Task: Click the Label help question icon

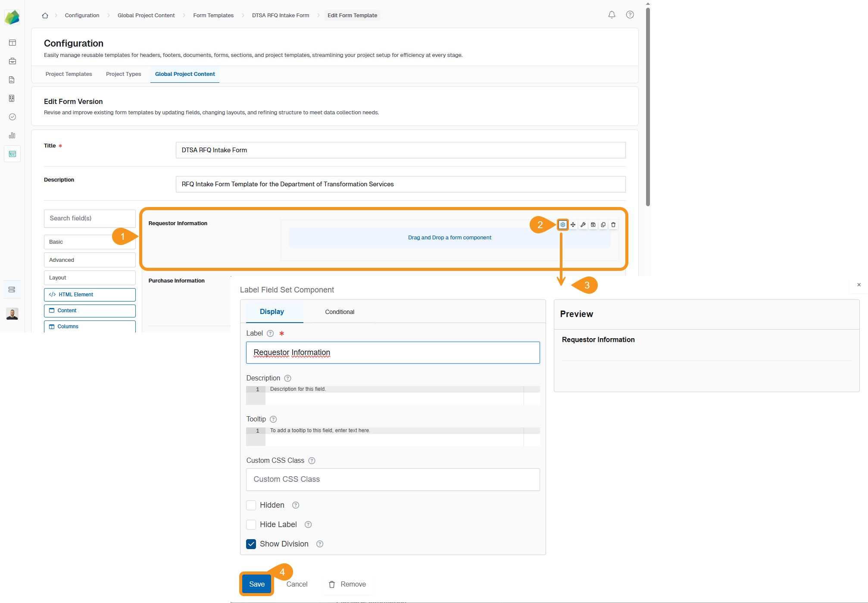Action: pos(270,333)
